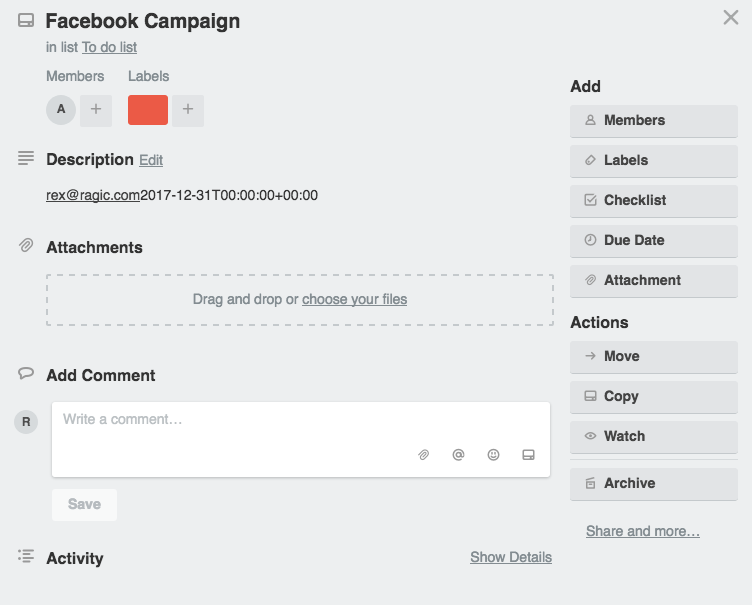The width and height of the screenshot is (752, 605).
Task: Add a label with the plus button
Action: point(188,110)
